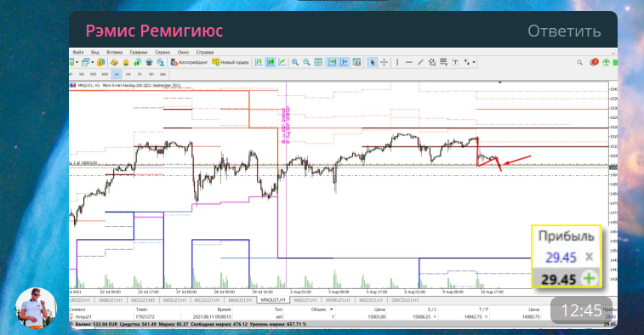Screen dimensions: 644x335
Task: Expand the profiles dropdown arrow
Action: [93, 62]
